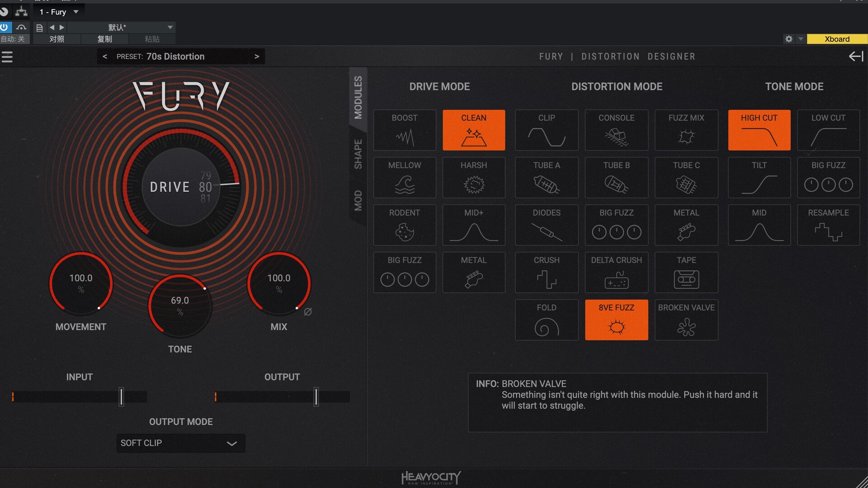The height and width of the screenshot is (488, 868).
Task: Select the TUBE C distortion module
Action: (686, 178)
